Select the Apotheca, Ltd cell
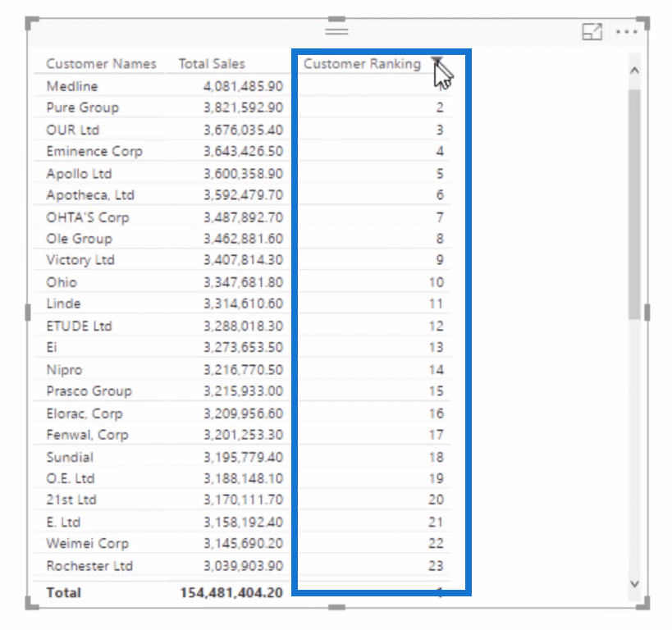 (90, 195)
